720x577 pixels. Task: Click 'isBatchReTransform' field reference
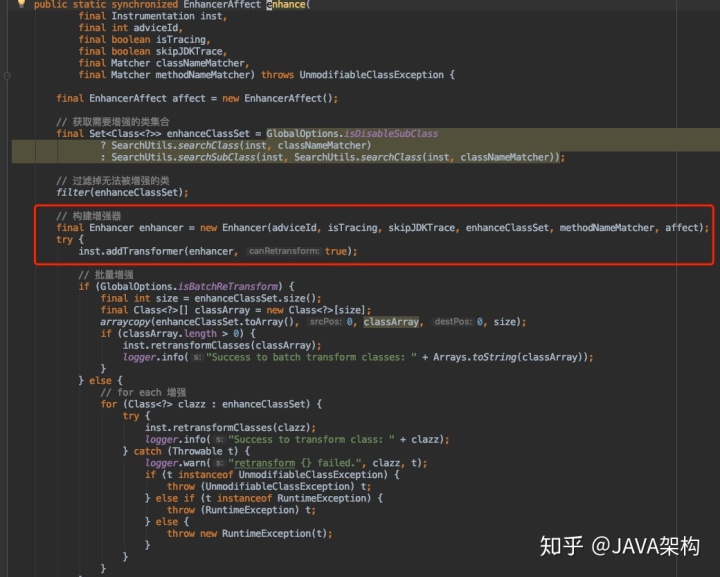228,286
